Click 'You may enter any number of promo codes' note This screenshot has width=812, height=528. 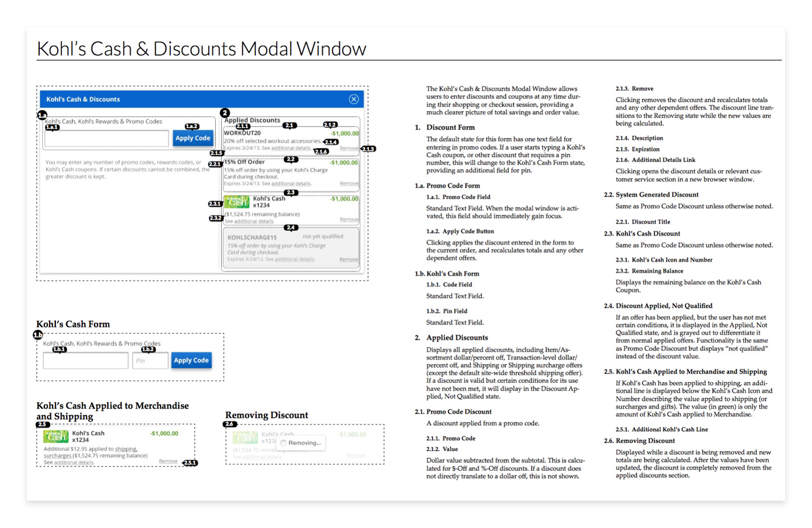click(127, 170)
